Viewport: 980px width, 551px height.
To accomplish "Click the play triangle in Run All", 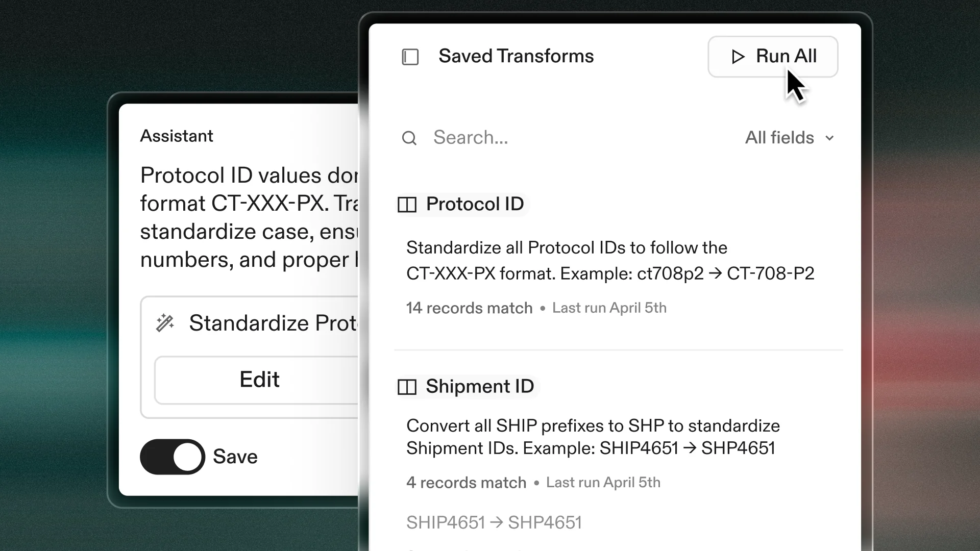I will (x=738, y=57).
